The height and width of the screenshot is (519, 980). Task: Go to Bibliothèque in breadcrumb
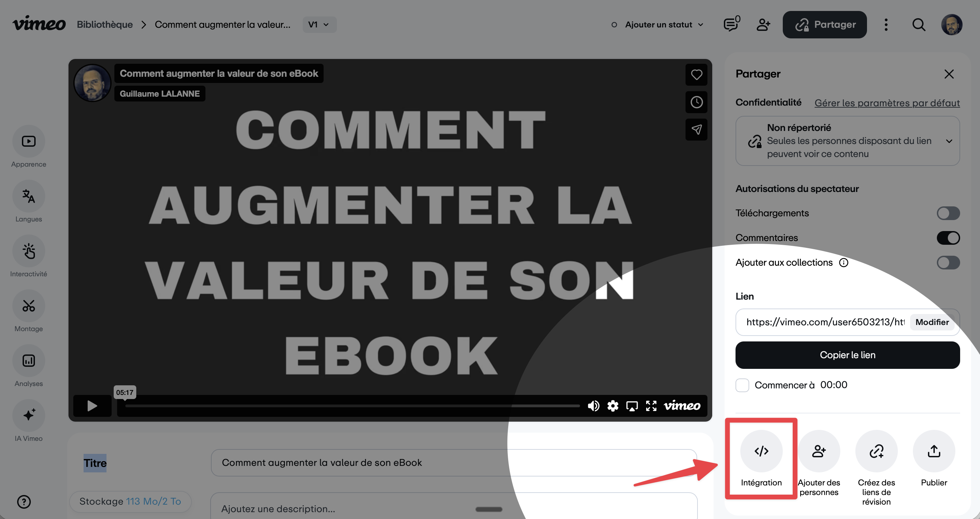pyautogui.click(x=105, y=25)
